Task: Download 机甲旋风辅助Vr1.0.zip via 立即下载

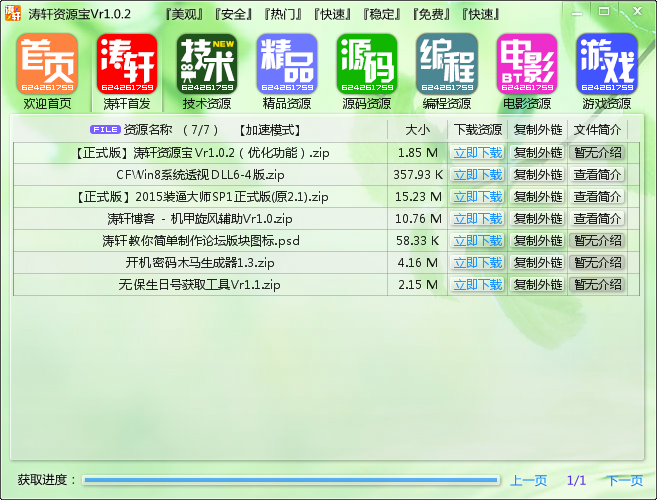Action: (x=478, y=218)
